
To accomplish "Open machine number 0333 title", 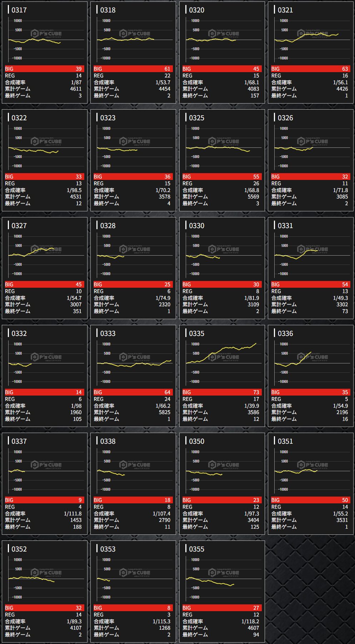I will 107,333.
